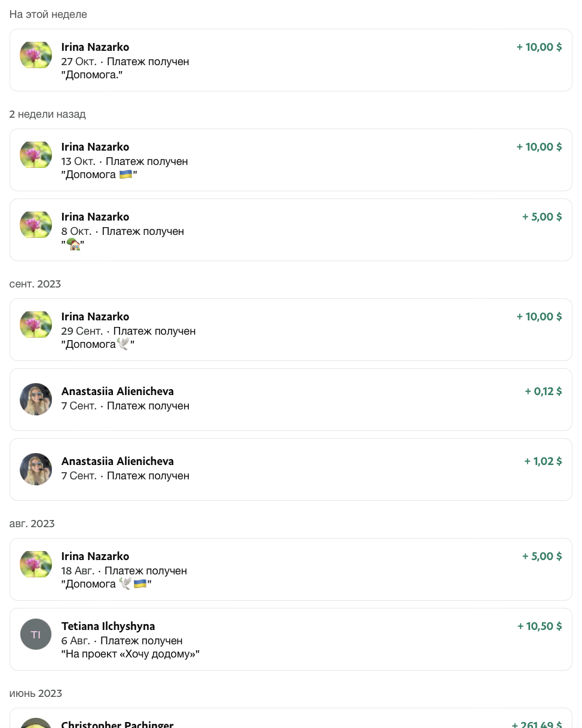
Task: Click the flower avatar on 18 Авг. payment
Action: click(36, 564)
